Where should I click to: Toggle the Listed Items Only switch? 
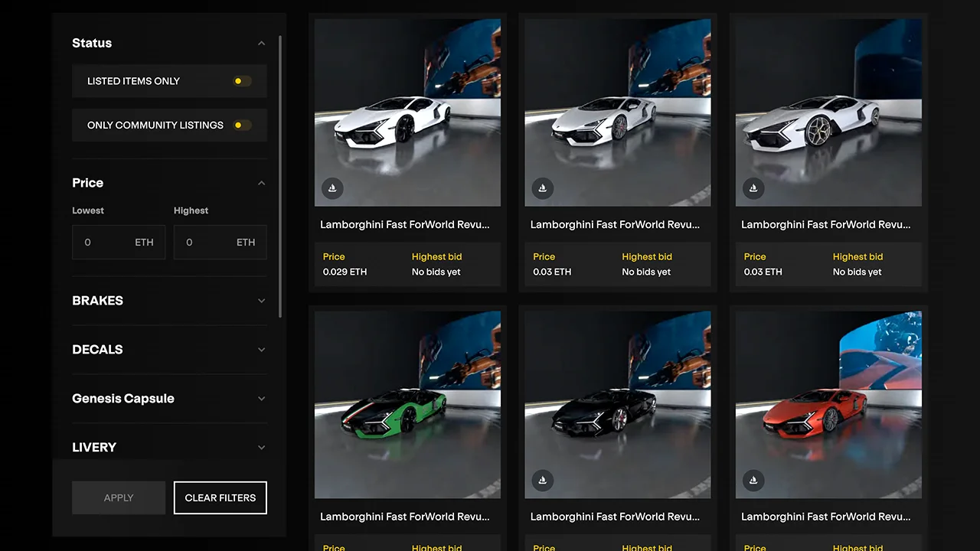(x=242, y=81)
